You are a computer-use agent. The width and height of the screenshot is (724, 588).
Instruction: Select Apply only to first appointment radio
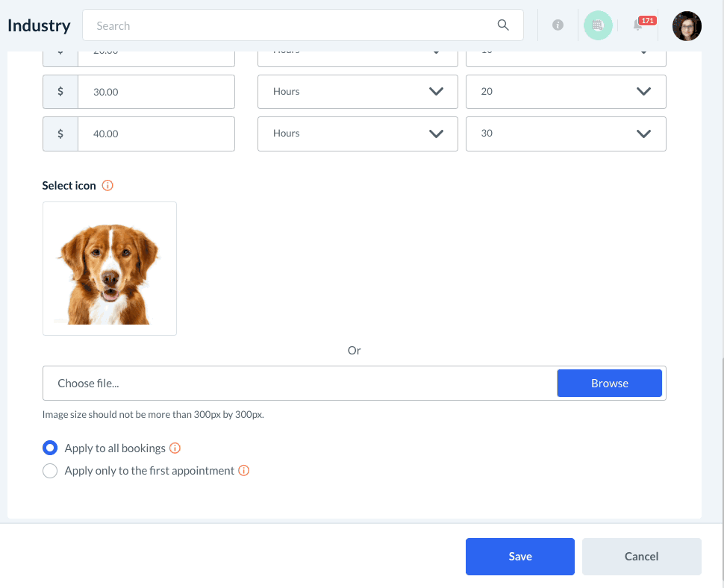50,471
